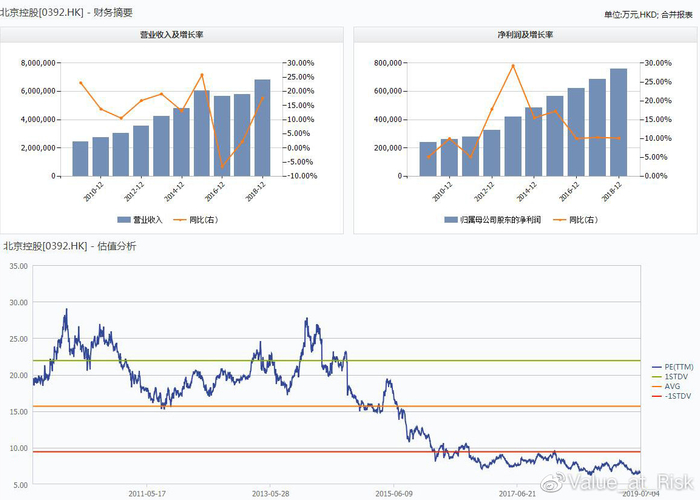This screenshot has height=500, width=700.
Task: Click the 2017-06-21 date label on PE chart
Action: [x=517, y=494]
